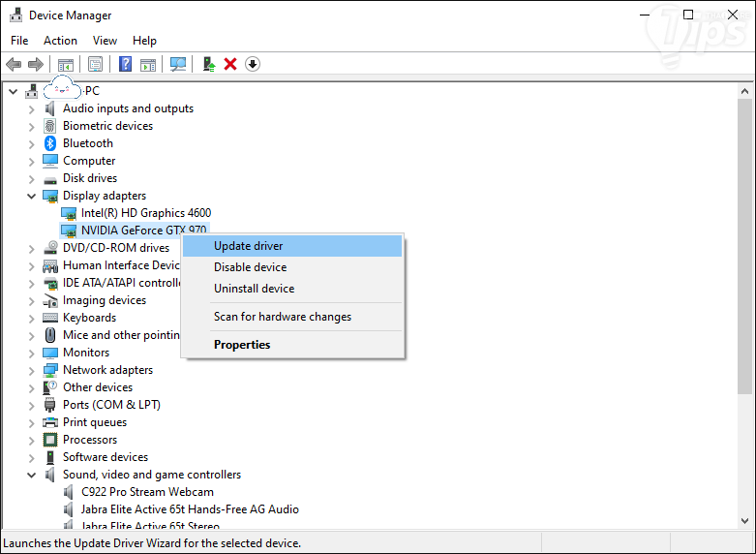Screen dimensions: 756x554
Task: Expand the Network adapters chevron
Action: [x=31, y=371]
